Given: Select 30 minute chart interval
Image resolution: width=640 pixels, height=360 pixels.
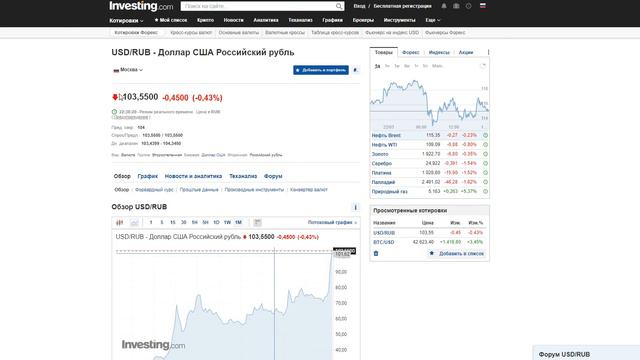Looking at the screenshot, I should (x=184, y=222).
